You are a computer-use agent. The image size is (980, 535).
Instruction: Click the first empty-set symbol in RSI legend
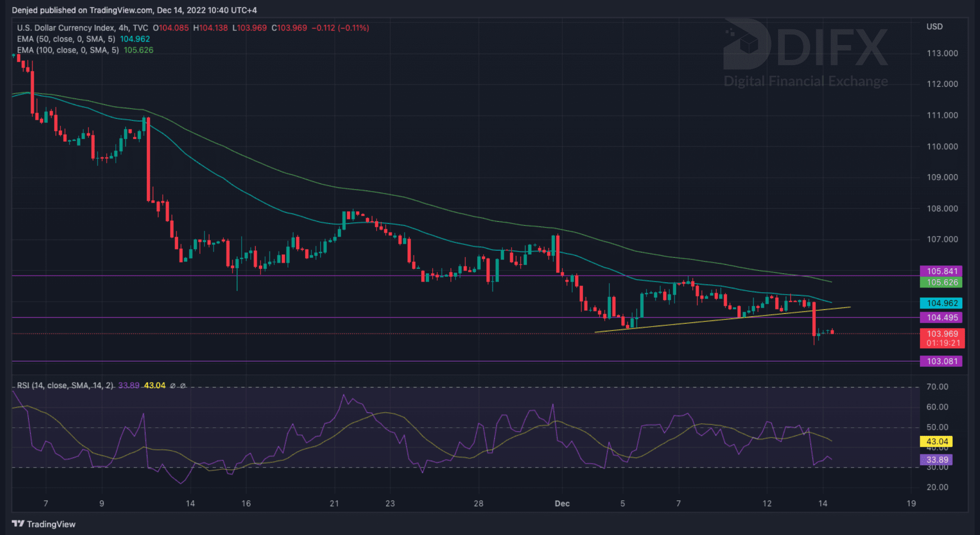[x=173, y=386]
